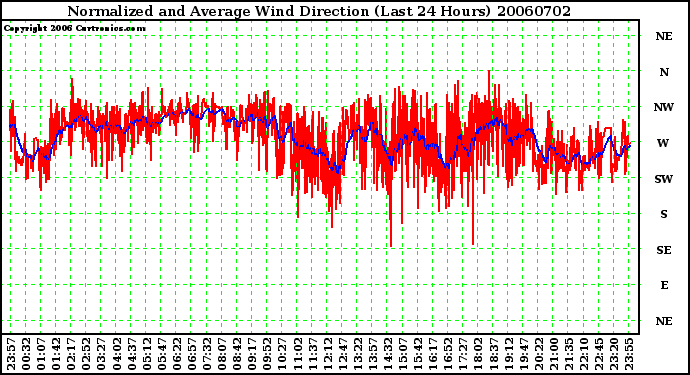
Task: Click the 23:20 time label
Action: (615, 354)
